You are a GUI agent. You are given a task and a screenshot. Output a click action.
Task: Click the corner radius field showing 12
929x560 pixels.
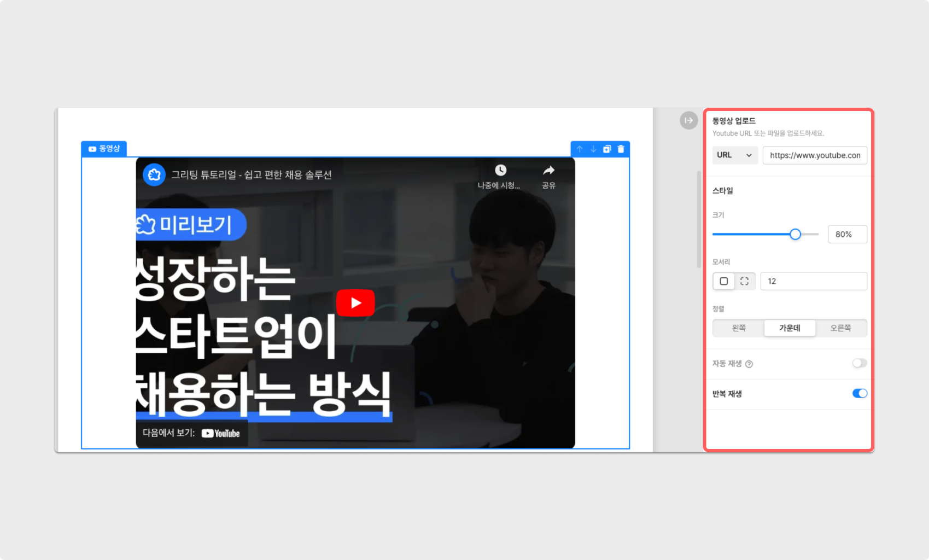[x=814, y=281]
